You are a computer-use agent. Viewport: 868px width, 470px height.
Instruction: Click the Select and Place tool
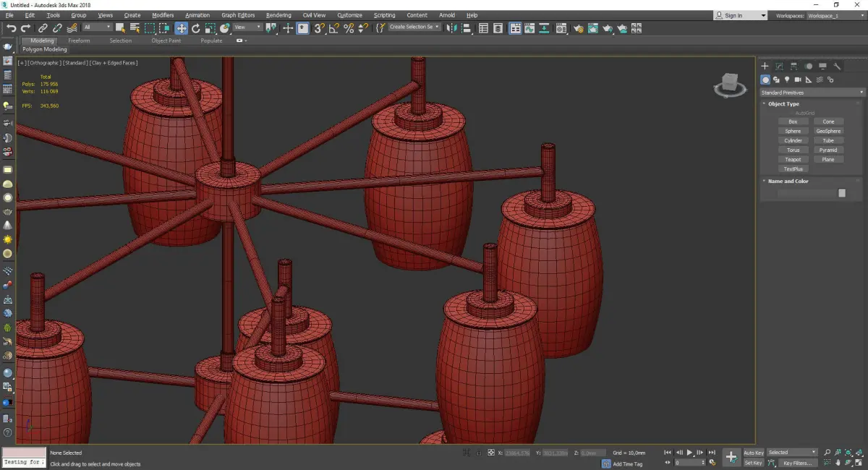[x=225, y=28]
